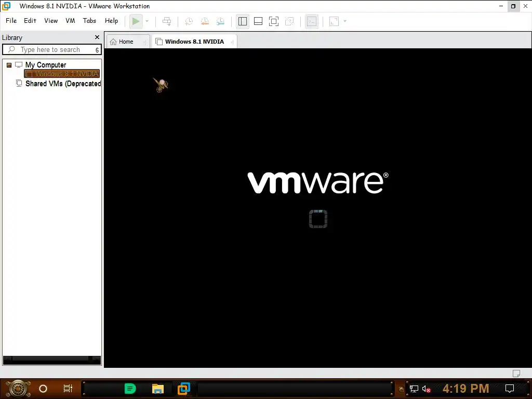Close the Windows 8.1 NVIDIA tab
Image resolution: width=532 pixels, height=399 pixels.
[232, 42]
